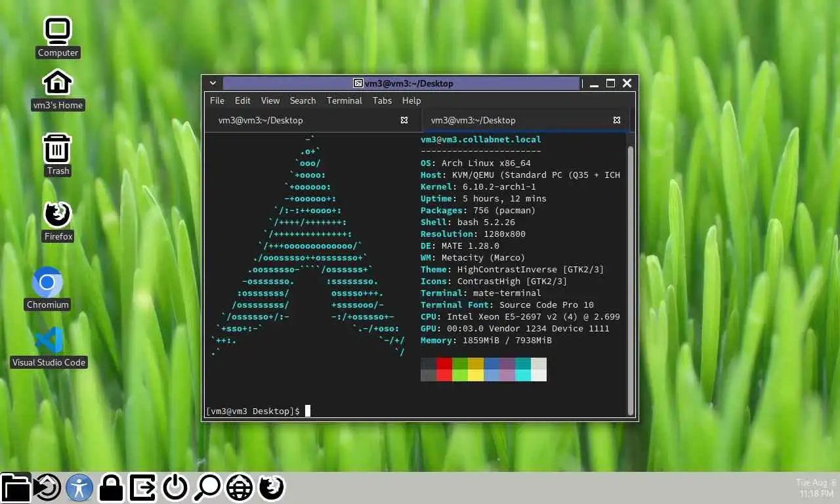Click the Uptime '5 hours, 12 mins' text
The width and height of the screenshot is (840, 504).
pyautogui.click(x=505, y=198)
